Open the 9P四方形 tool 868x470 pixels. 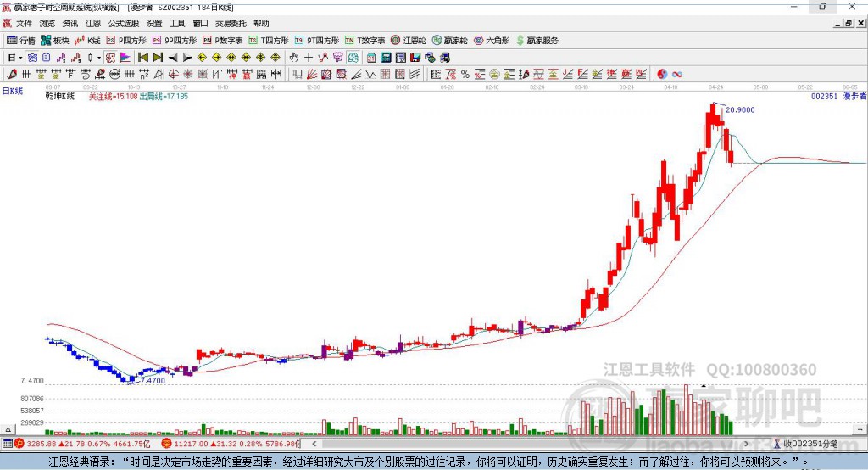point(175,41)
